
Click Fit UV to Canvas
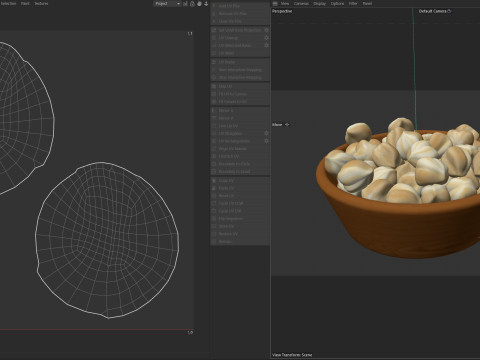(240, 94)
